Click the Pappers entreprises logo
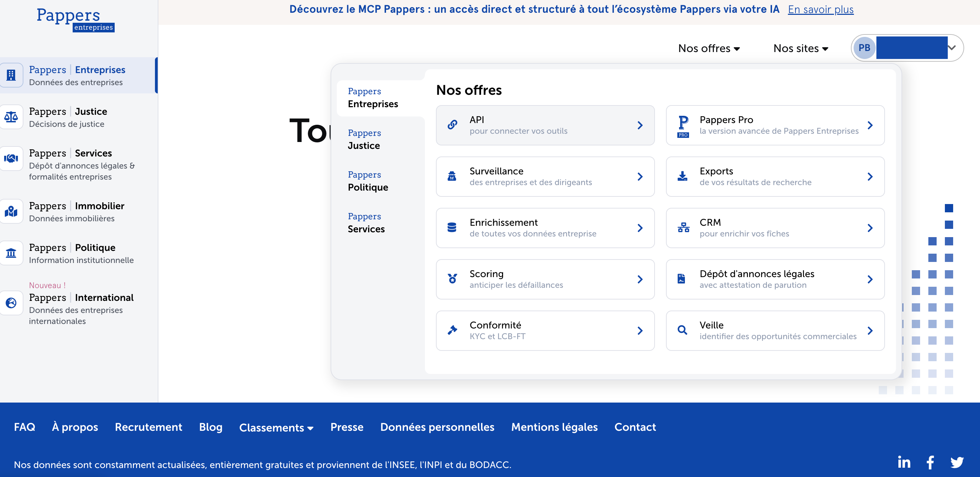 coord(75,19)
